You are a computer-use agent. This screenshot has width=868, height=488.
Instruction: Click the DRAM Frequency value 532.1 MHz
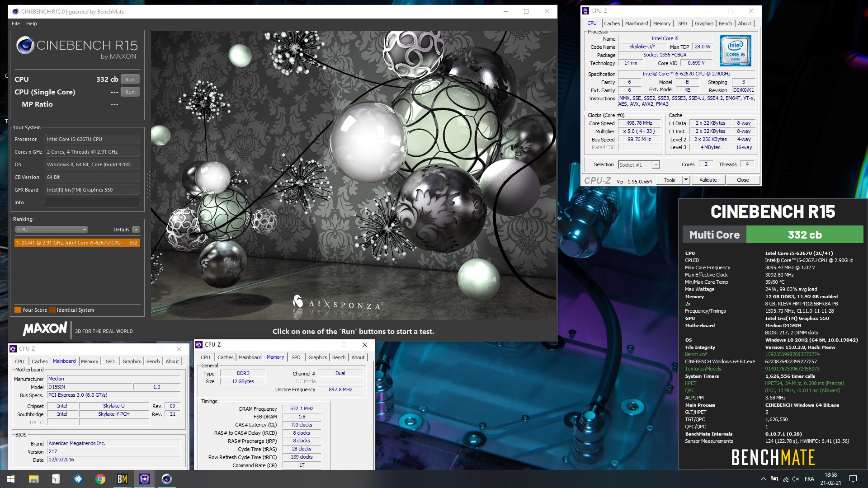pyautogui.click(x=302, y=408)
